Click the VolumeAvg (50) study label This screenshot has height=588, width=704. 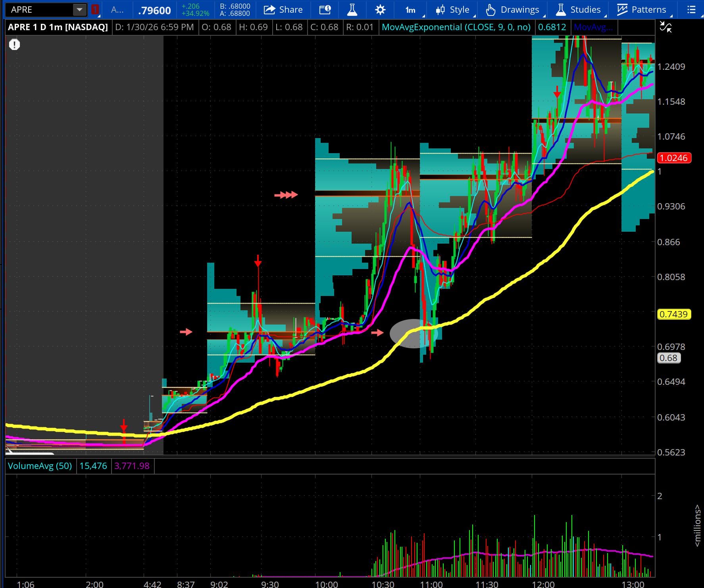tap(40, 466)
